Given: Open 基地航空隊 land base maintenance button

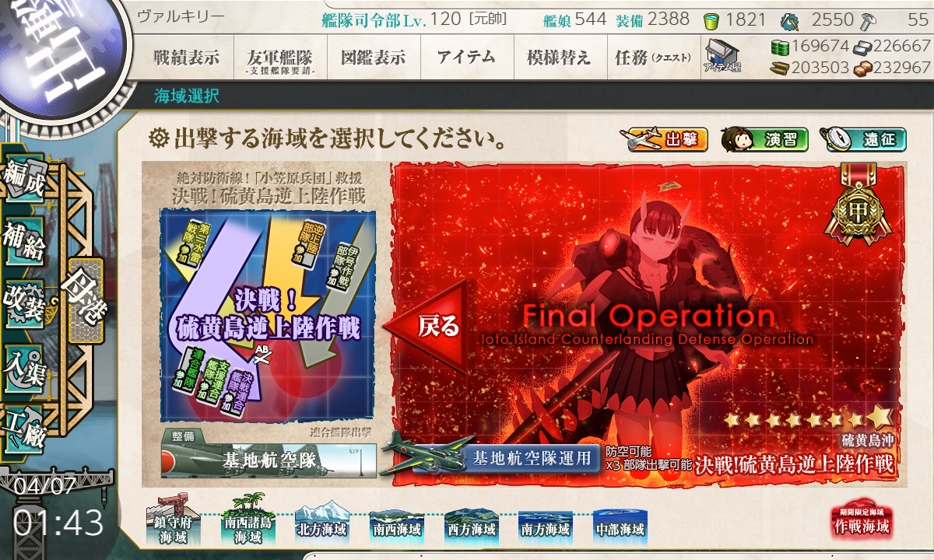Looking at the screenshot, I should pyautogui.click(x=269, y=460).
